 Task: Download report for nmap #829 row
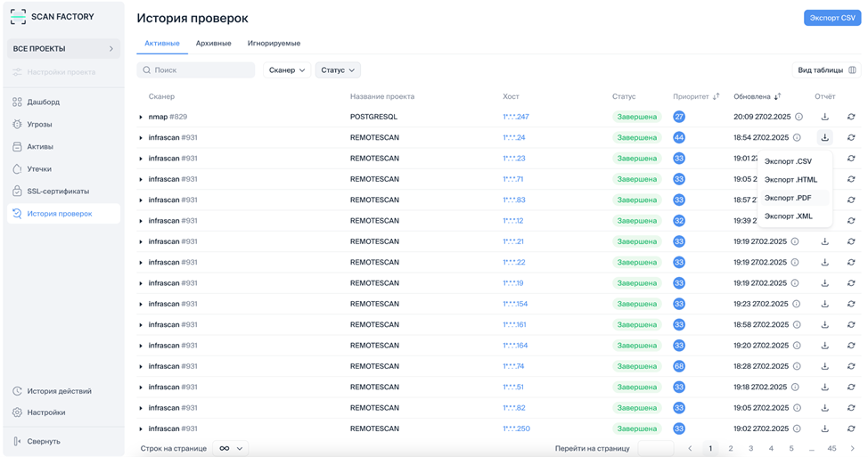click(x=824, y=117)
